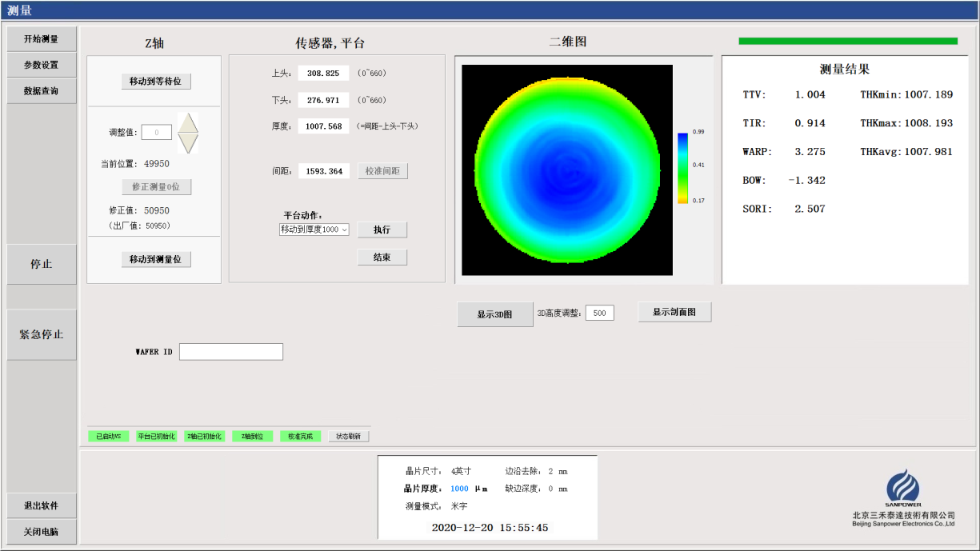Click the 显示剖面图 button
Screen dimensions: 980x551
[x=674, y=312]
